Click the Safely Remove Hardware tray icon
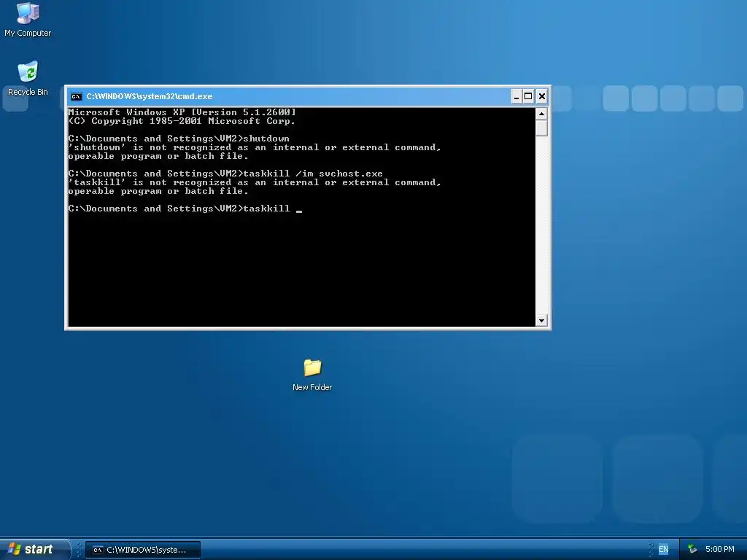The height and width of the screenshot is (560, 747). (692, 550)
